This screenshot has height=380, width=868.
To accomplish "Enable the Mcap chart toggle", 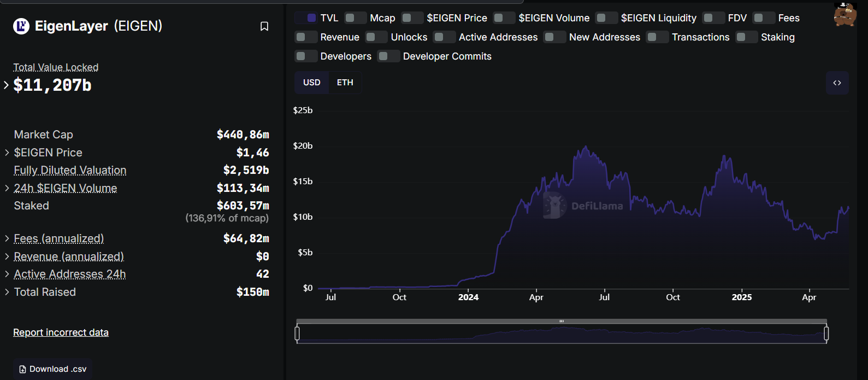I will pyautogui.click(x=356, y=18).
